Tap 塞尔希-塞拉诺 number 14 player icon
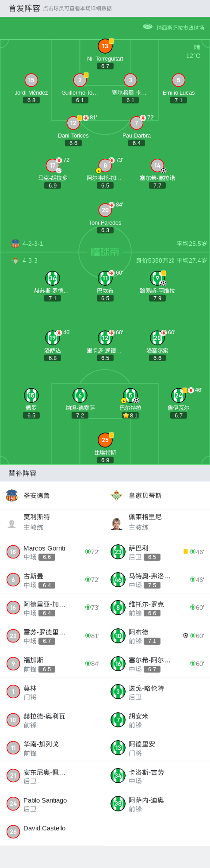Image resolution: width=210 pixels, height=868 pixels. tap(157, 165)
